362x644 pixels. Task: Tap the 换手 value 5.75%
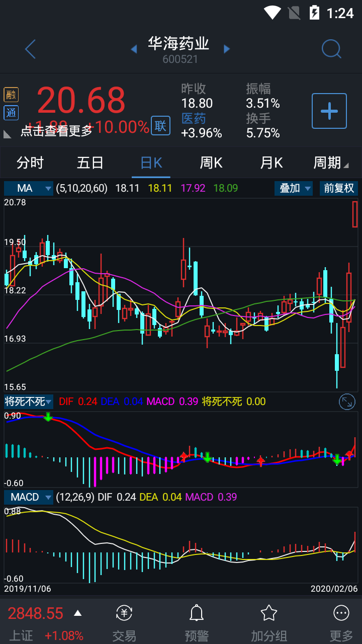[x=263, y=133]
